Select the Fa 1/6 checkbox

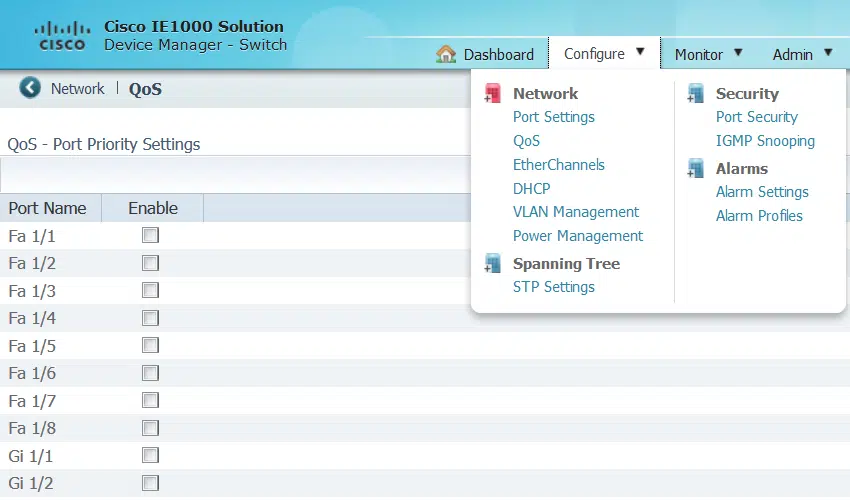coord(150,373)
